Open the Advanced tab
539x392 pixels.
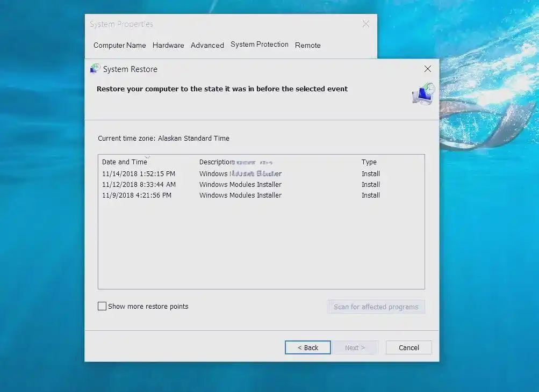[x=207, y=45]
